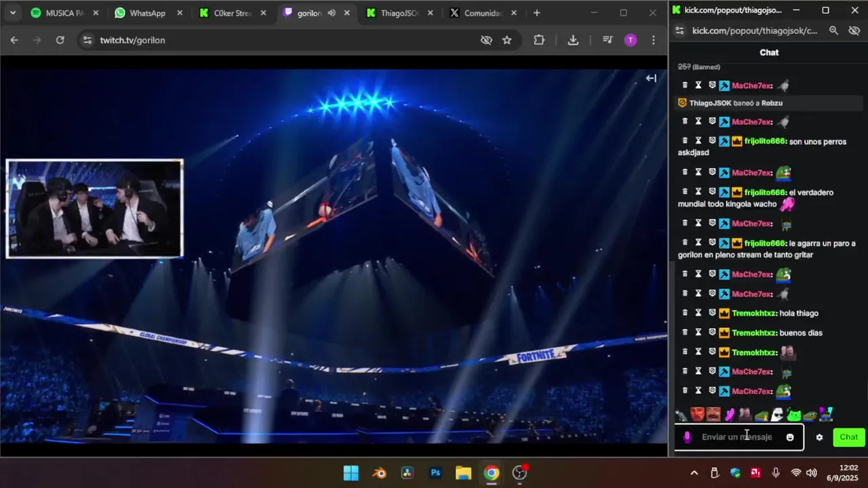Open Photoshop from the taskbar
Screen dimensions: 868x488
pyautogui.click(x=435, y=473)
